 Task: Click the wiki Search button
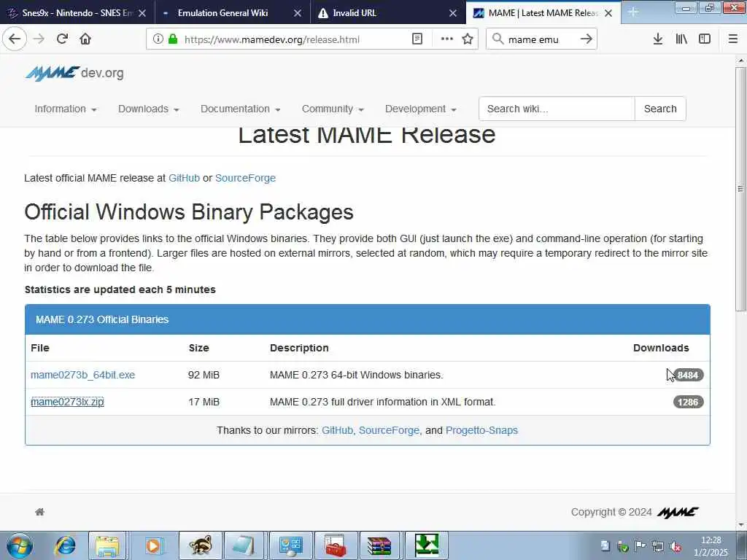coord(660,109)
